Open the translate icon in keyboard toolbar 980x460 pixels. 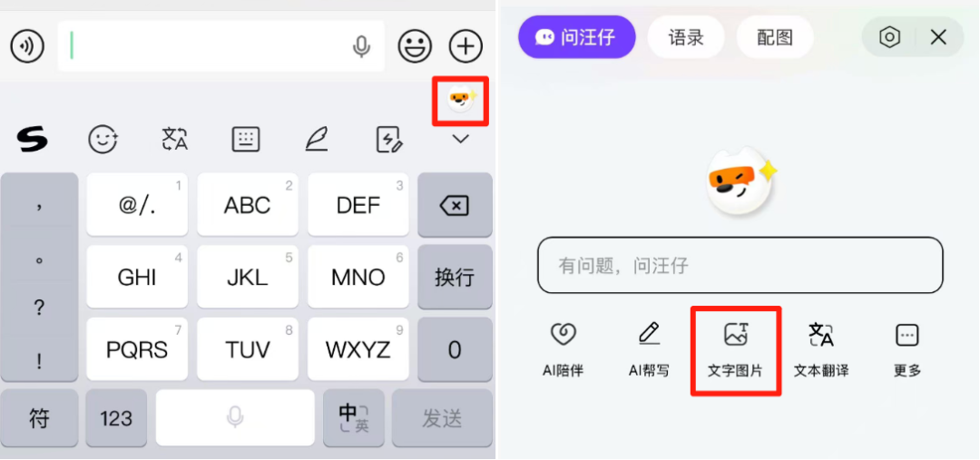174,139
